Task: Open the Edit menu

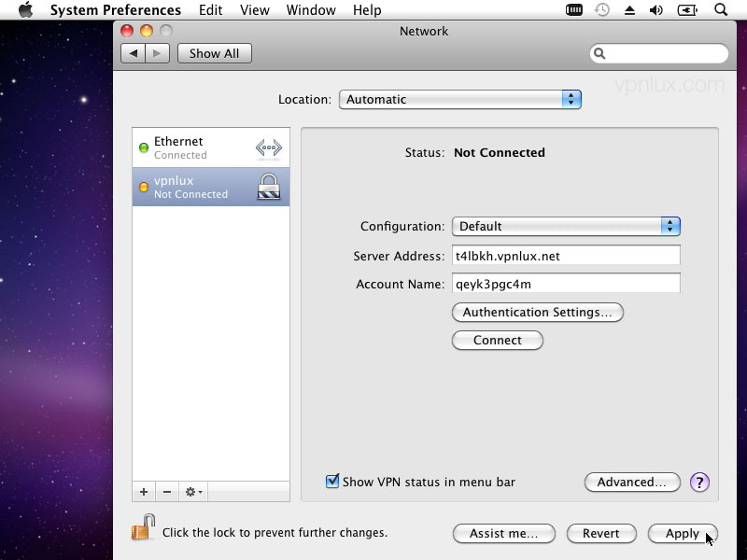Action: coord(211,10)
